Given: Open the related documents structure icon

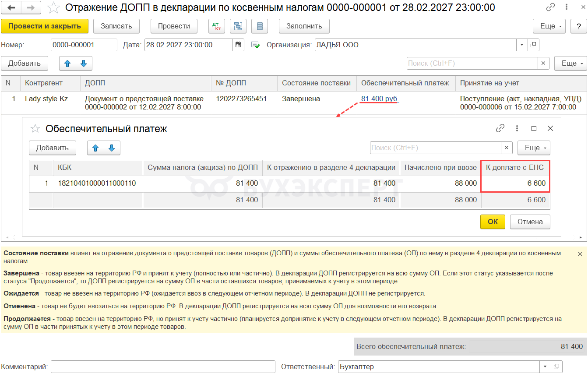Looking at the screenshot, I should (238, 26).
